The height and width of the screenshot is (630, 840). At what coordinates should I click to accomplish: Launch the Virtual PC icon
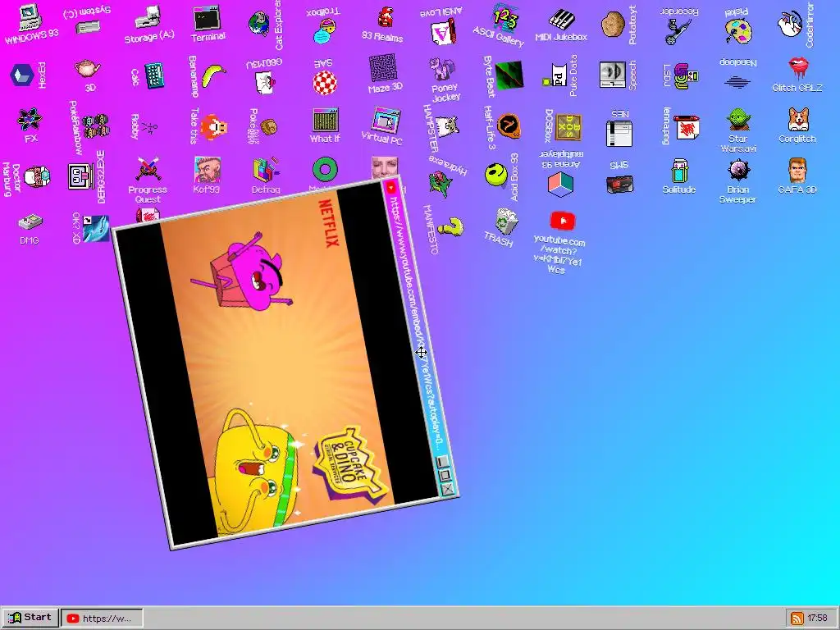[386, 120]
